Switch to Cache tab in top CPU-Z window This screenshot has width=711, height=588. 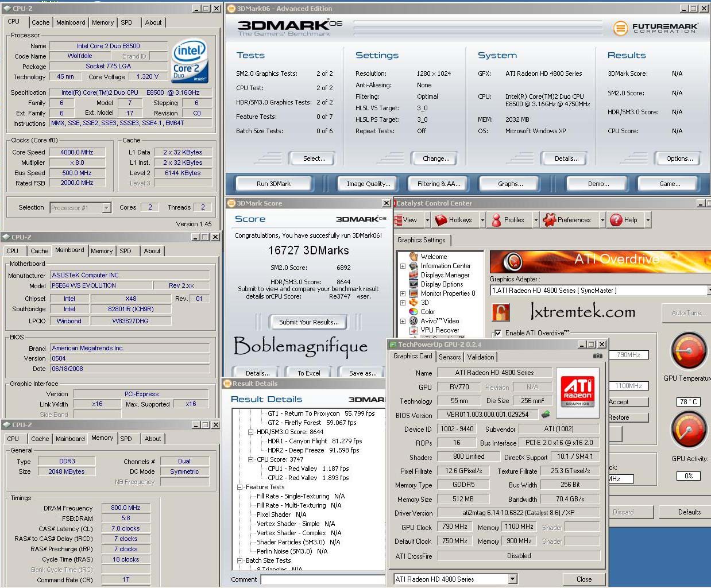click(x=40, y=22)
